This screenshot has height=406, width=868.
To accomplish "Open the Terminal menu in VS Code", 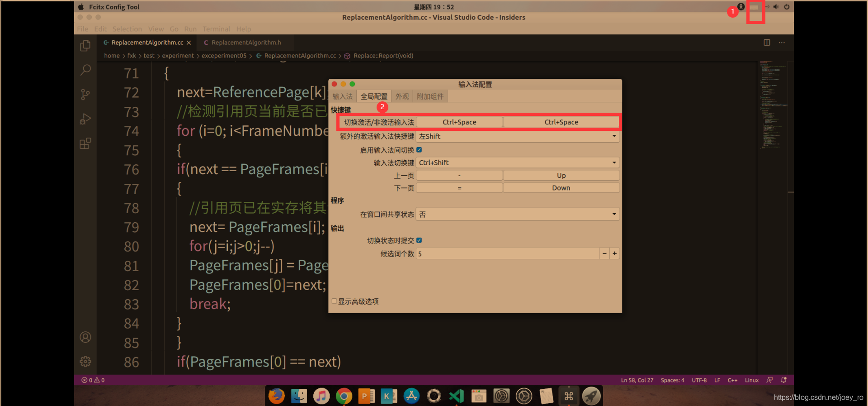I will click(216, 29).
